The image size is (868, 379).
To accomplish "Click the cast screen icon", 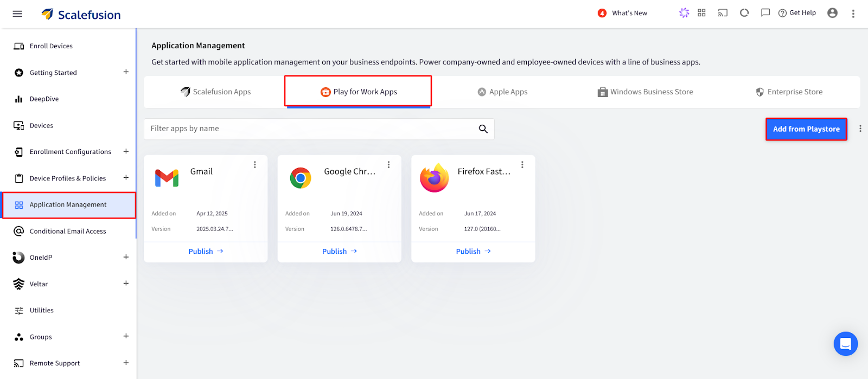I will [x=723, y=13].
